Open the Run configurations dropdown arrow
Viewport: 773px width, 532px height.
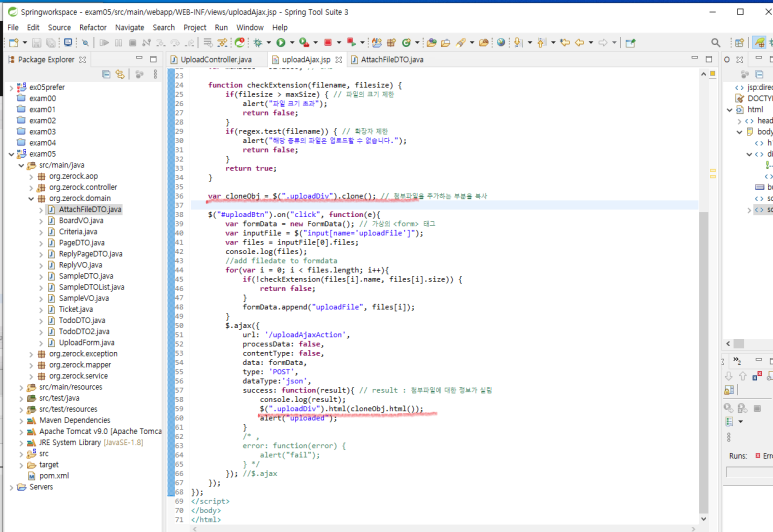(x=292, y=43)
